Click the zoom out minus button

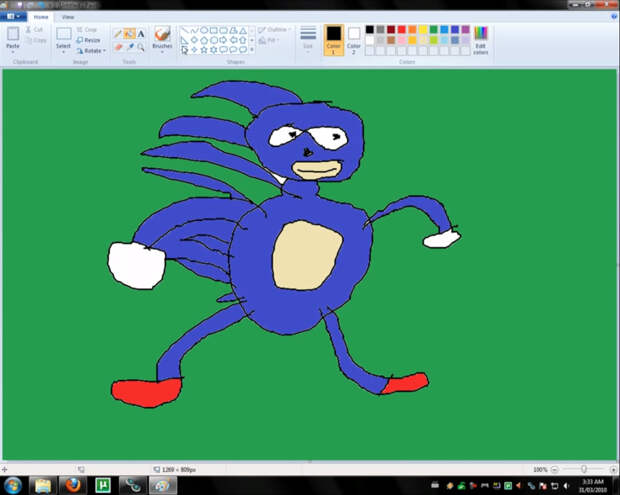[554, 469]
